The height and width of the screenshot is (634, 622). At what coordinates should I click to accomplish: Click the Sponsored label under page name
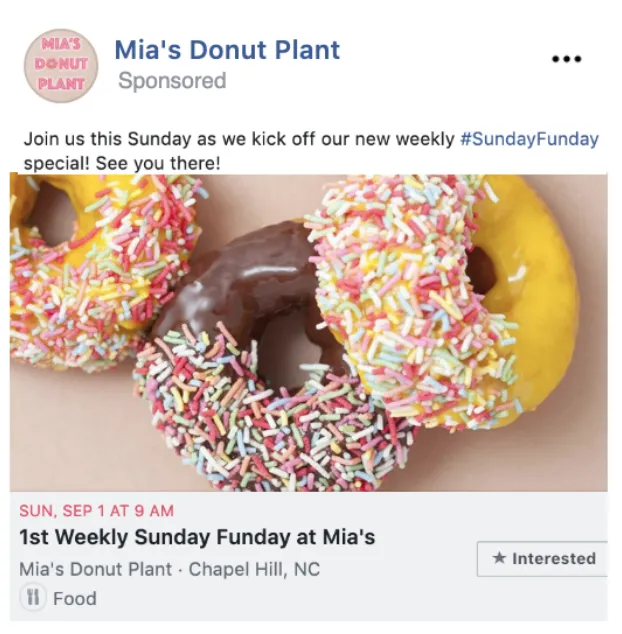(172, 80)
